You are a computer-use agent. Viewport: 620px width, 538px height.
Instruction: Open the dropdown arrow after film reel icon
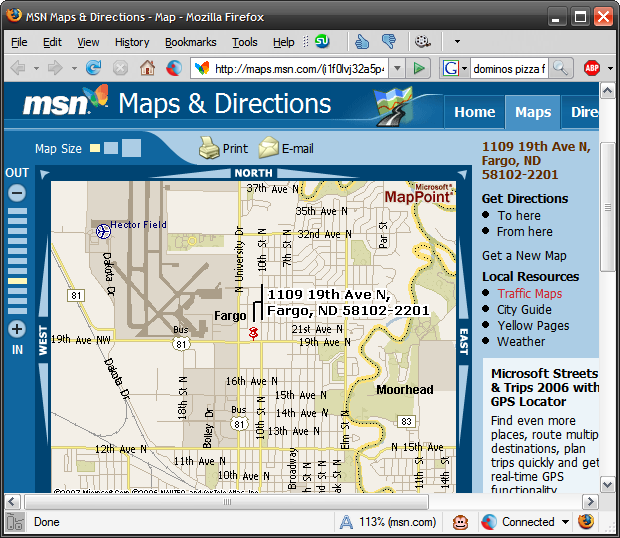457,42
